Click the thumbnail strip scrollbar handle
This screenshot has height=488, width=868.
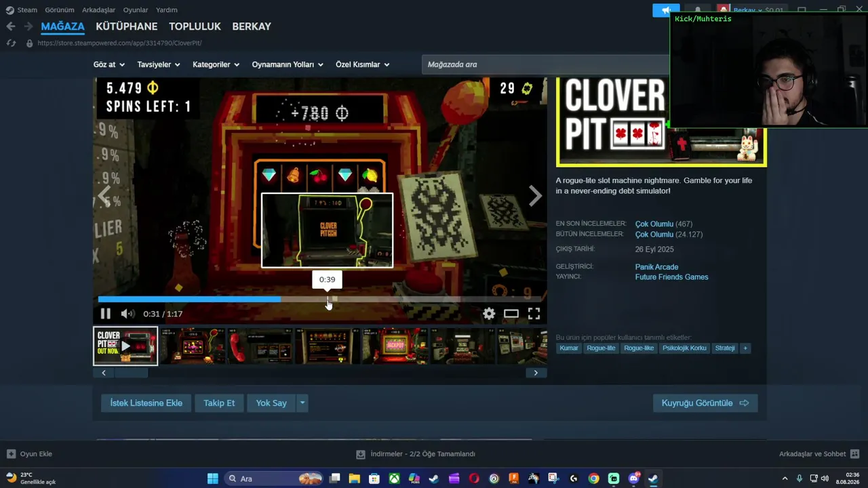point(133,373)
